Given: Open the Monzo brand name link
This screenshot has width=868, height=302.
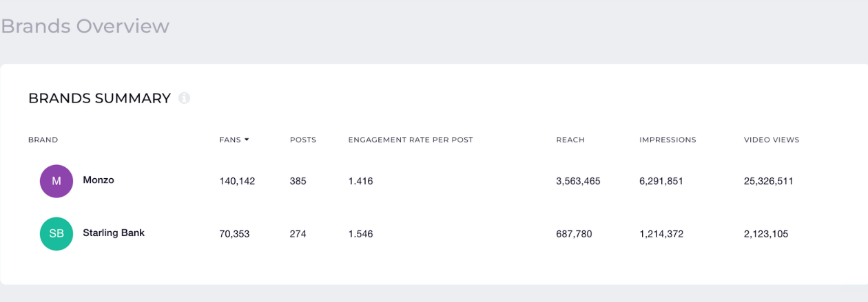Looking at the screenshot, I should tap(99, 180).
